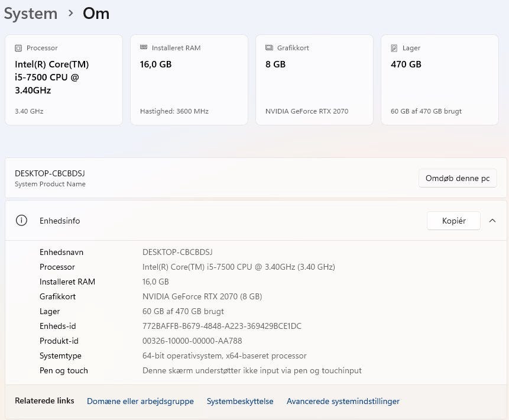Click the Enheds-id value text
Screen dimensions: 509x420
click(x=222, y=326)
